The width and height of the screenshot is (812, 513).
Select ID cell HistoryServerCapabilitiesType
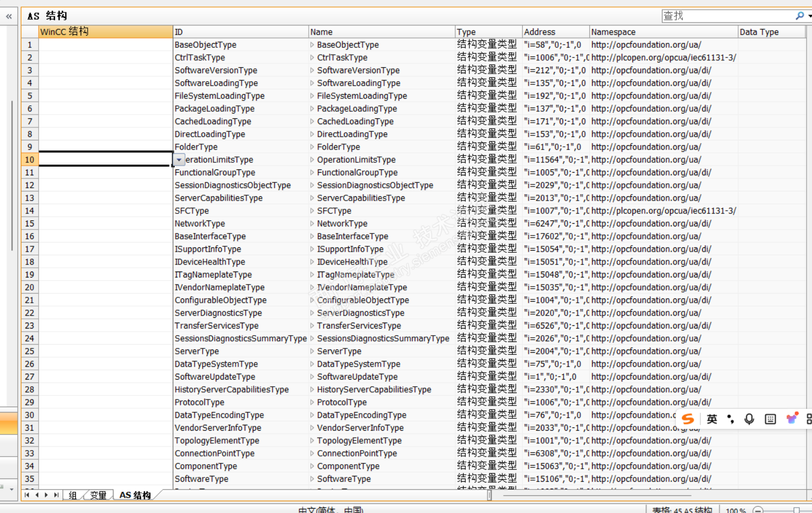click(x=241, y=390)
